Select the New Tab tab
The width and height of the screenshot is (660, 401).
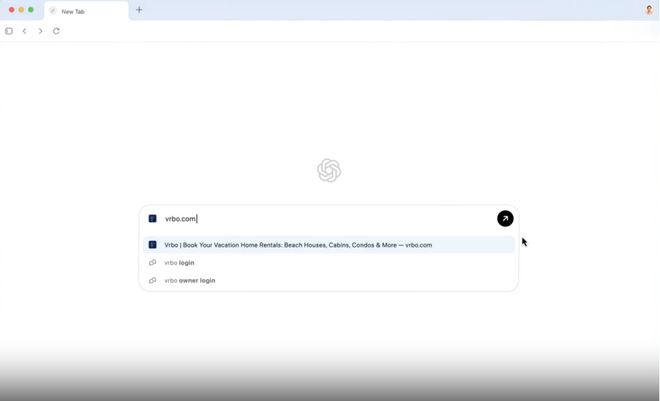click(x=86, y=11)
